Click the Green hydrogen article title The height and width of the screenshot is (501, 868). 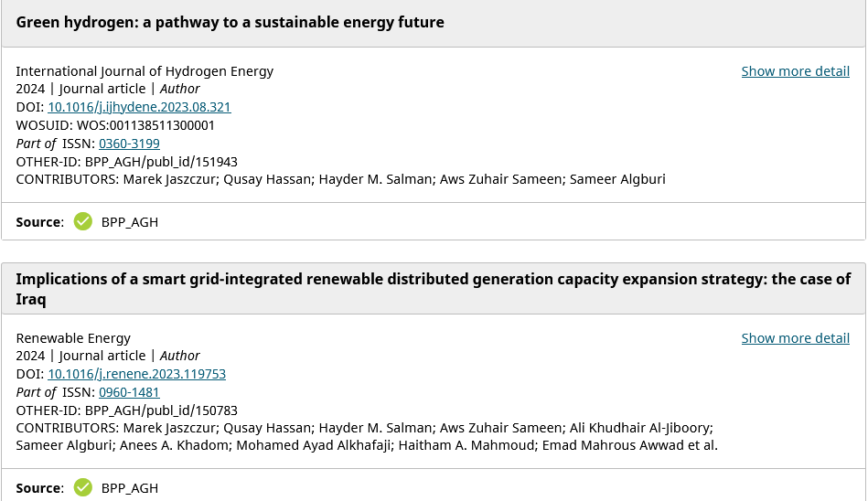click(230, 22)
